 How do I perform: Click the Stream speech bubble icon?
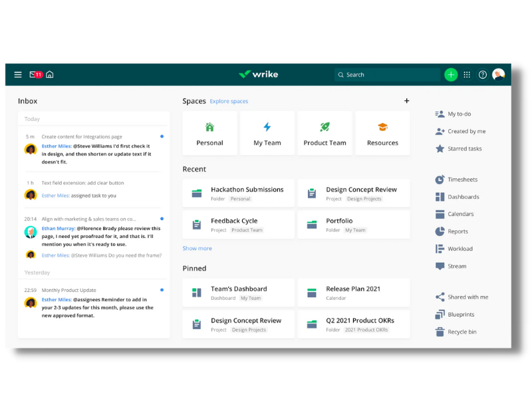point(440,267)
